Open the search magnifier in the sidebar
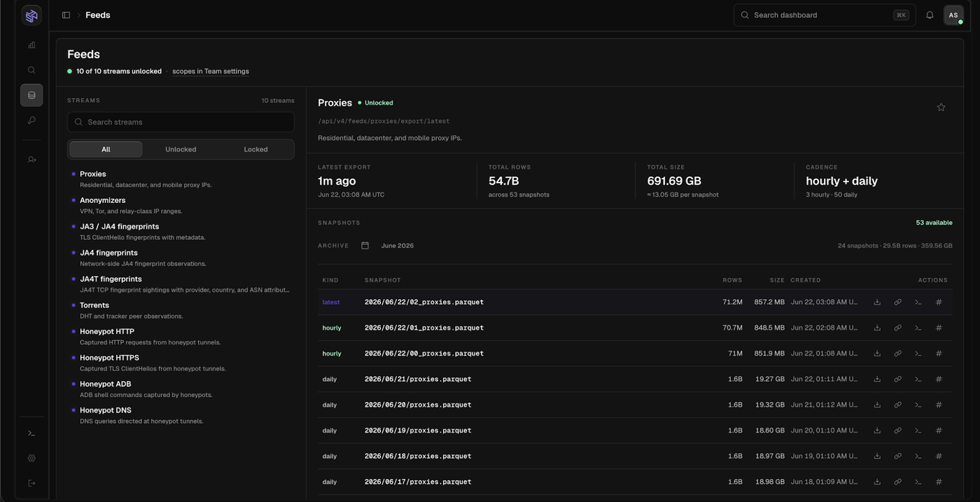The height and width of the screenshot is (502, 980). coord(31,70)
